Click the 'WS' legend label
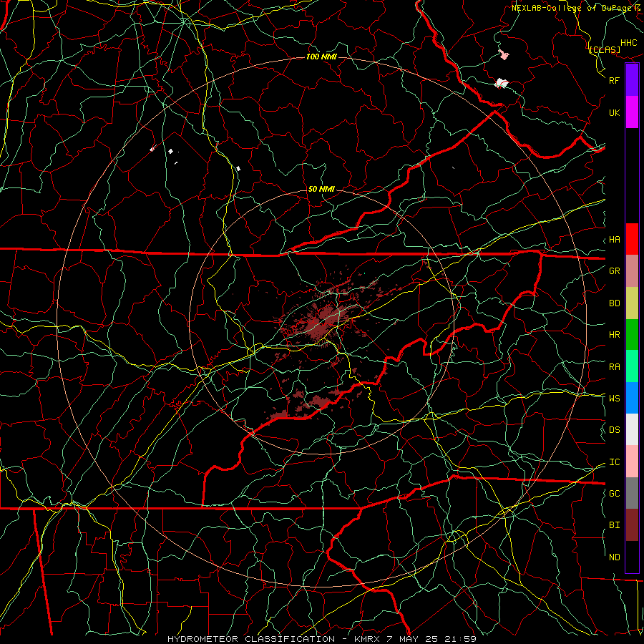This screenshot has height=644, width=644. pos(614,399)
